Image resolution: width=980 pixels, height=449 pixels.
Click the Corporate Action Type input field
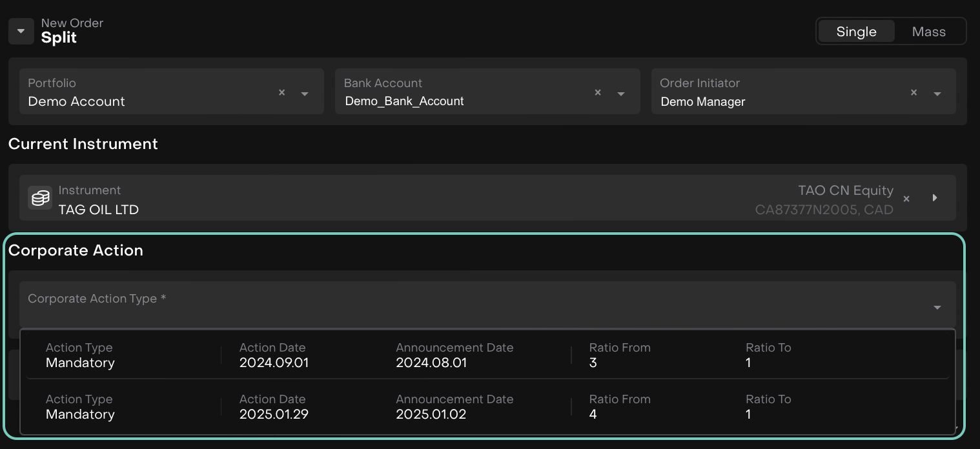[x=452, y=304]
